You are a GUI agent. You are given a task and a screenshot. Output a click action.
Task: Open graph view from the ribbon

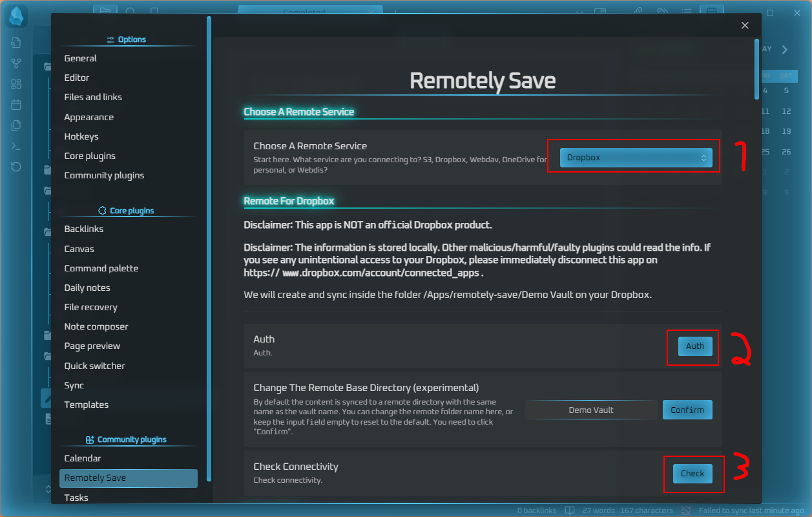click(16, 63)
